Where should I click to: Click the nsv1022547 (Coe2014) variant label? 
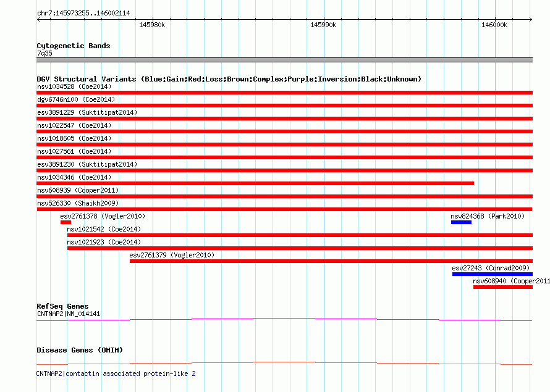point(74,125)
